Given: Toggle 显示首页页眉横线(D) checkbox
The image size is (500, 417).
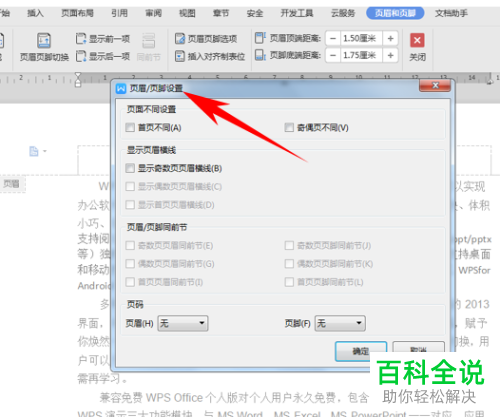Looking at the screenshot, I should [130, 205].
